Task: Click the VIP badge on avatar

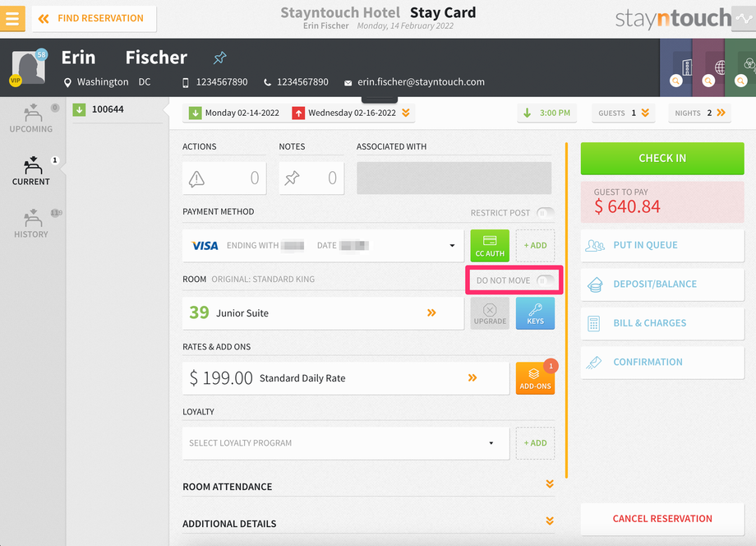Action: [16, 81]
